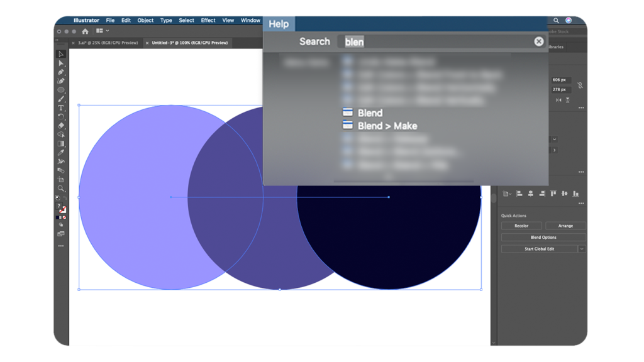This screenshot has width=644, height=362.
Task: Open the File menu
Action: 110,21
